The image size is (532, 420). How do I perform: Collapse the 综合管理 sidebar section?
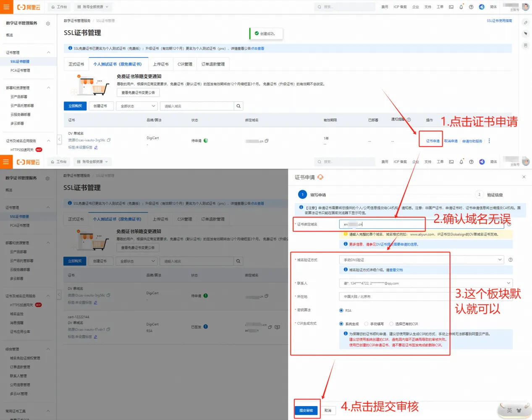(48, 349)
